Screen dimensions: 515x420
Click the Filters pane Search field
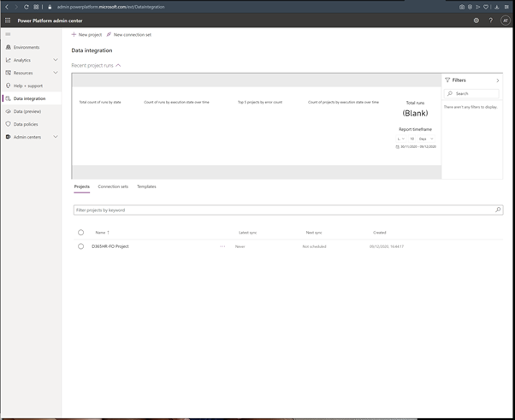(471, 93)
